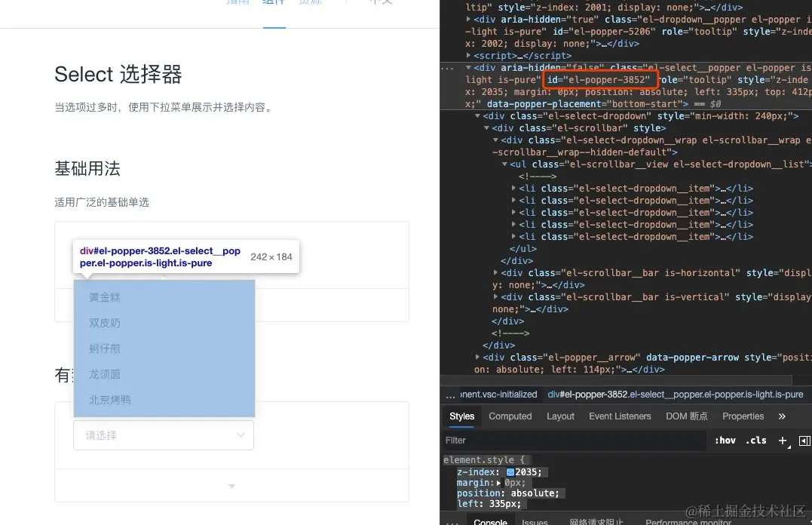This screenshot has width=812, height=525.
Task: Click the breadcrumb div#el-popper-3852 entry
Action: (676, 395)
